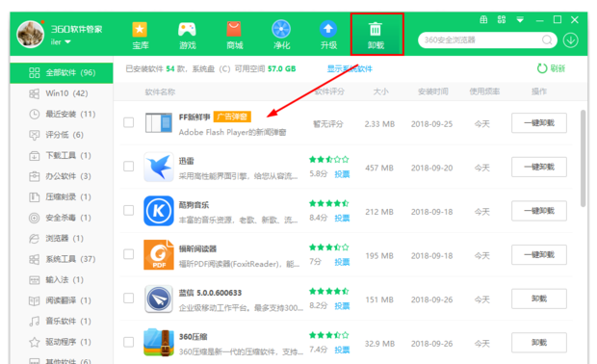
Task: Sort by 大小 column header
Action: click(380, 91)
